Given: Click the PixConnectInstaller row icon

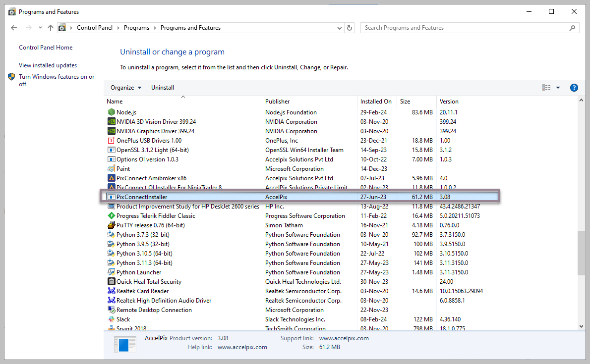Looking at the screenshot, I should 112,197.
